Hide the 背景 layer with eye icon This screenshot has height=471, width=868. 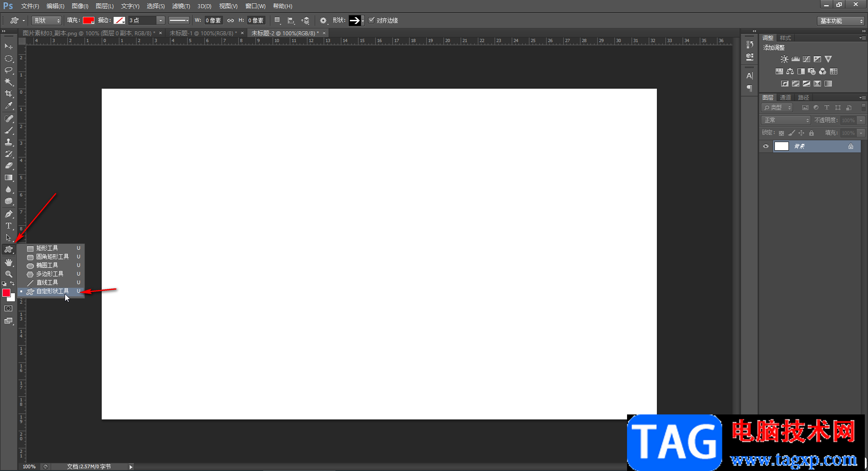766,146
